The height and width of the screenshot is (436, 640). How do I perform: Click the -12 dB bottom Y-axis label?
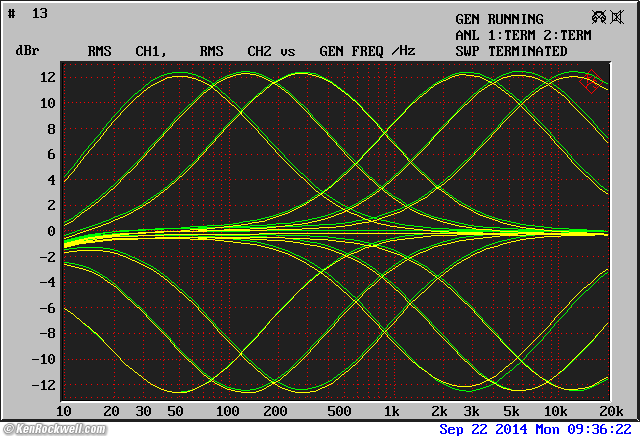(42, 385)
